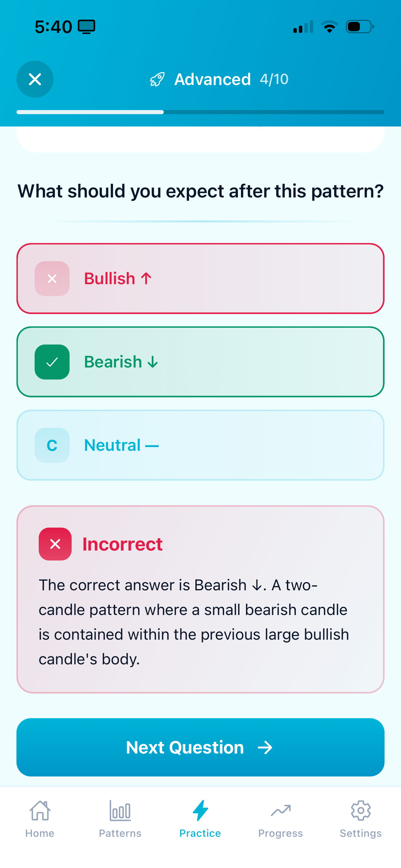
Task: Open the Patterns bar chart icon
Action: click(x=120, y=811)
